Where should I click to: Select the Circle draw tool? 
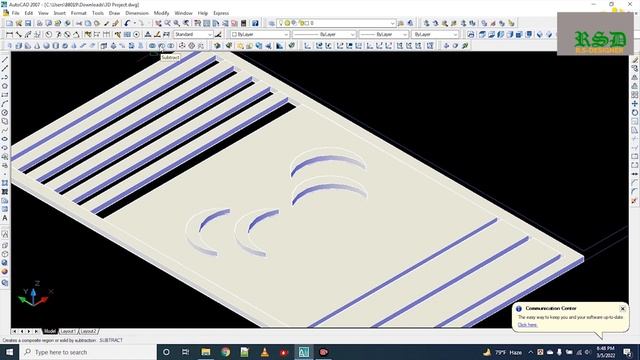(x=5, y=113)
